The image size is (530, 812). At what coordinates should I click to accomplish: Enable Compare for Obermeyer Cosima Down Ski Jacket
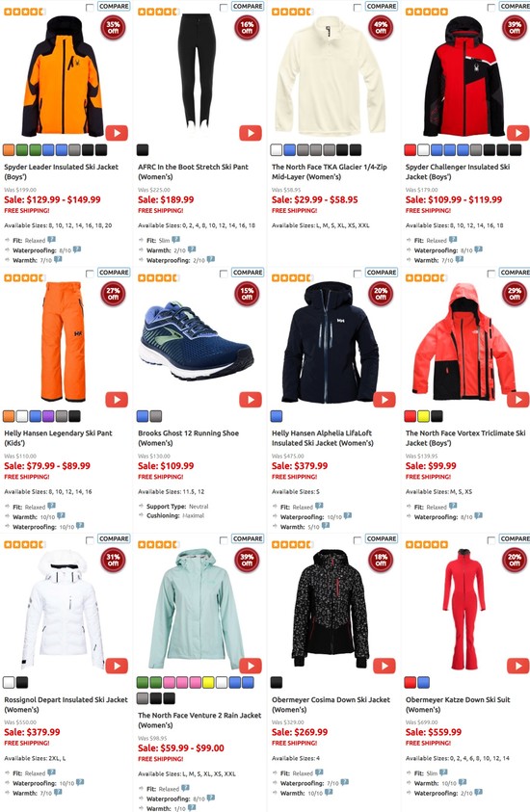coord(357,540)
